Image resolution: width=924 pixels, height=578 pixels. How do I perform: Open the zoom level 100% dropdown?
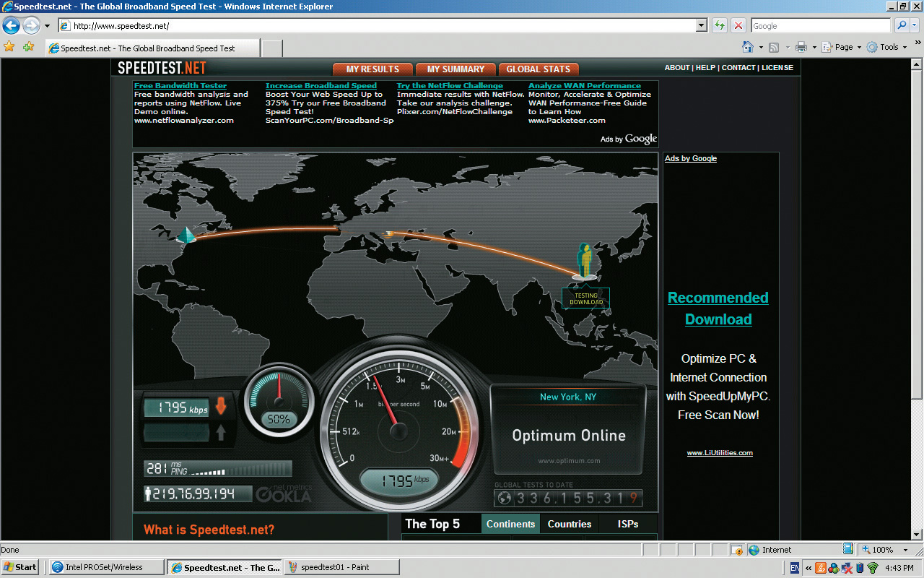pyautogui.click(x=906, y=550)
